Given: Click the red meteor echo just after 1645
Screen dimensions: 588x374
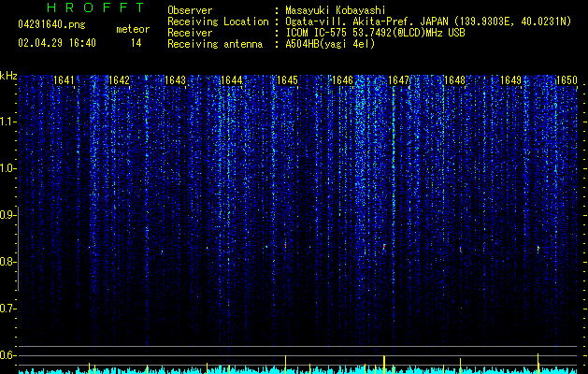Looking at the screenshot, I should (x=285, y=246).
